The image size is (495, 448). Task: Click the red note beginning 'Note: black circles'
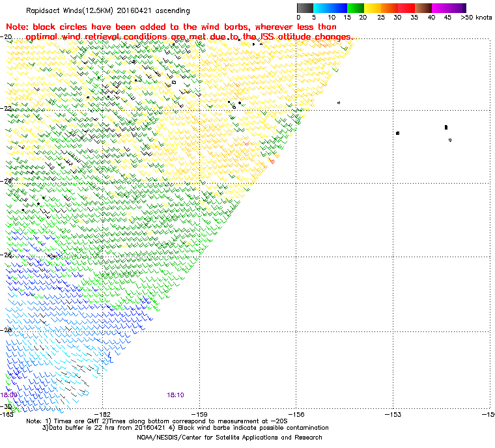(x=179, y=32)
